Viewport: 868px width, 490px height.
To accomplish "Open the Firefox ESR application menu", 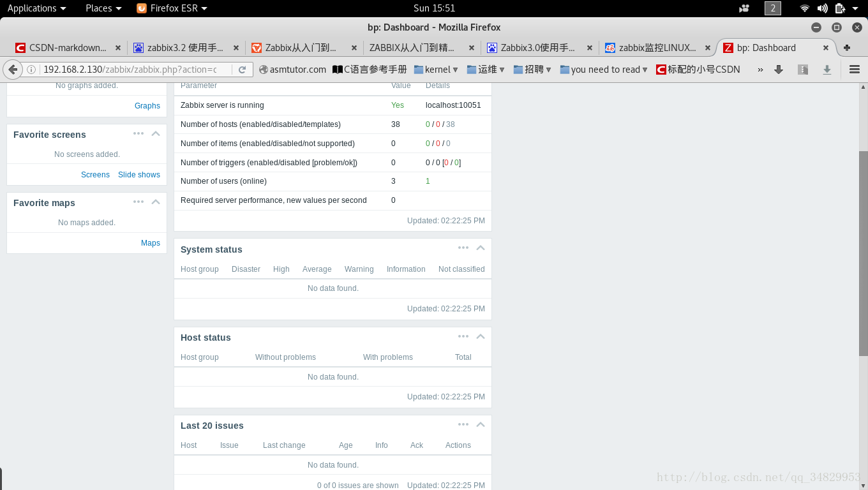I will pyautogui.click(x=172, y=8).
